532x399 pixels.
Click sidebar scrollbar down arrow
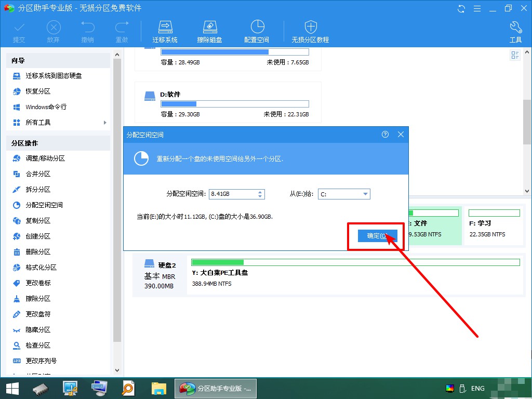click(117, 370)
